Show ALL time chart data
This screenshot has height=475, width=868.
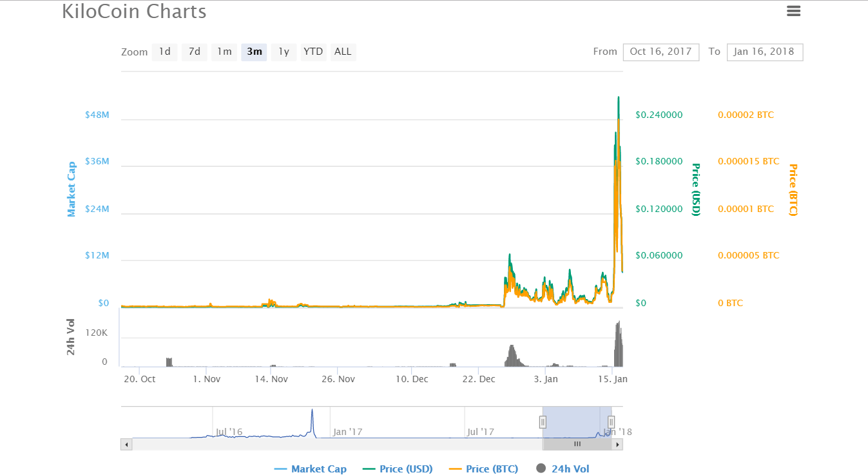pos(343,52)
